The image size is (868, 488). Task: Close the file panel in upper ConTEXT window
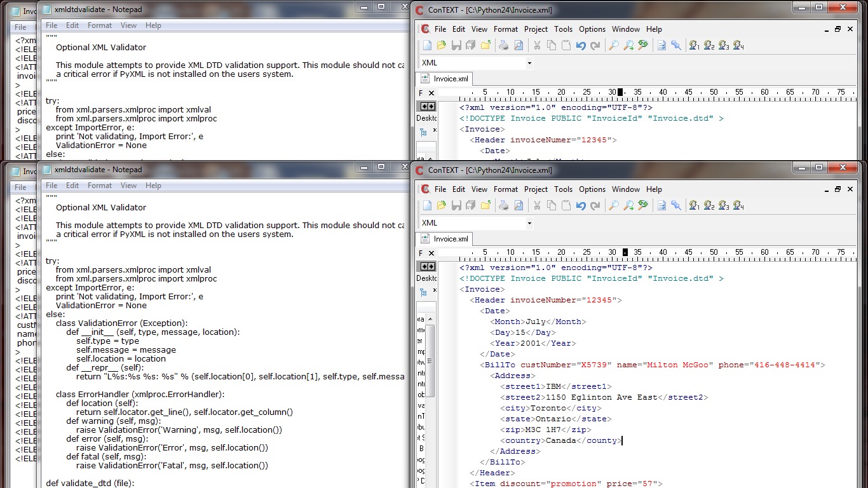pos(431,93)
